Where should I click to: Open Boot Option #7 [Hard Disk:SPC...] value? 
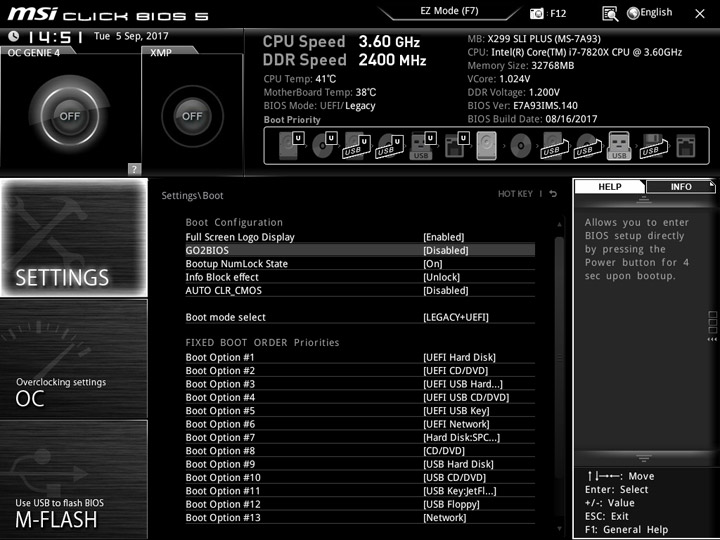point(461,437)
